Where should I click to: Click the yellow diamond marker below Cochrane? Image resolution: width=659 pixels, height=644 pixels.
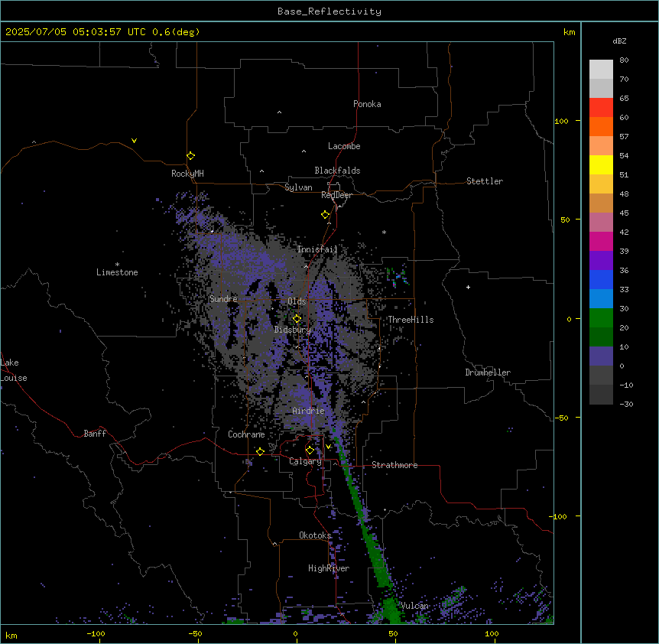(x=260, y=452)
